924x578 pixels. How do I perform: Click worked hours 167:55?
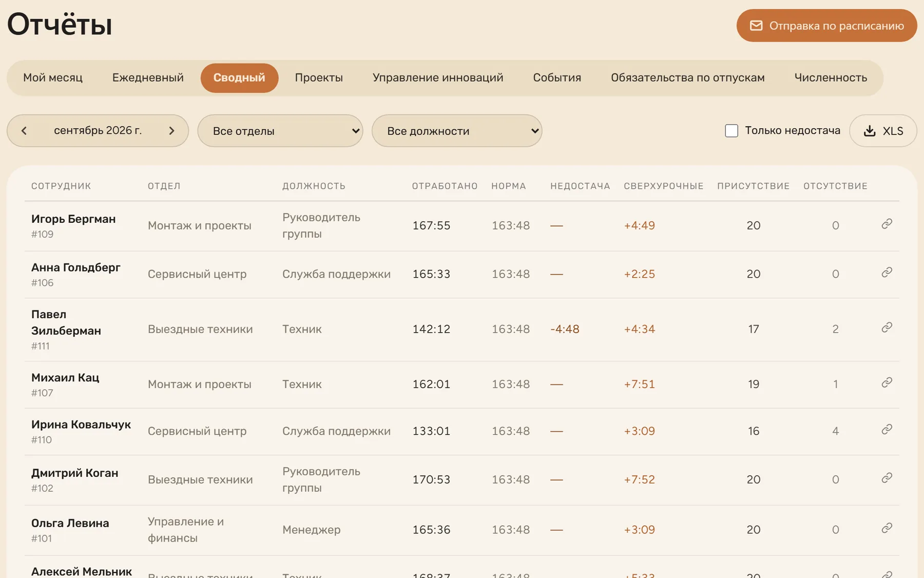click(431, 225)
